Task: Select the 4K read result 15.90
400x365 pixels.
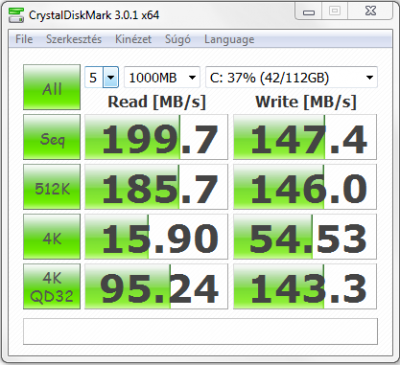Action: point(156,237)
